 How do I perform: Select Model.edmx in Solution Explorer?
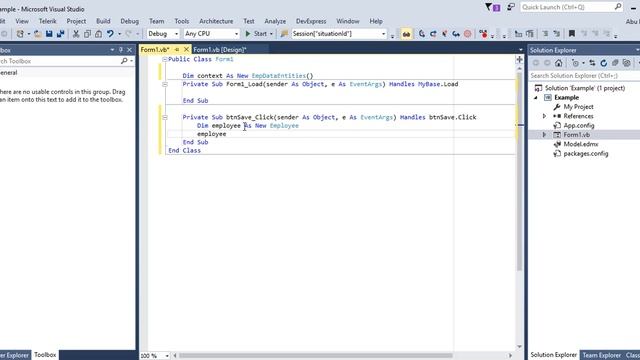tap(581, 144)
